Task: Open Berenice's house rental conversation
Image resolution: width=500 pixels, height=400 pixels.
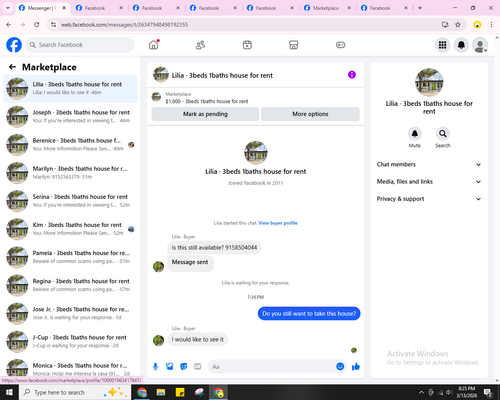Action: [x=70, y=145]
